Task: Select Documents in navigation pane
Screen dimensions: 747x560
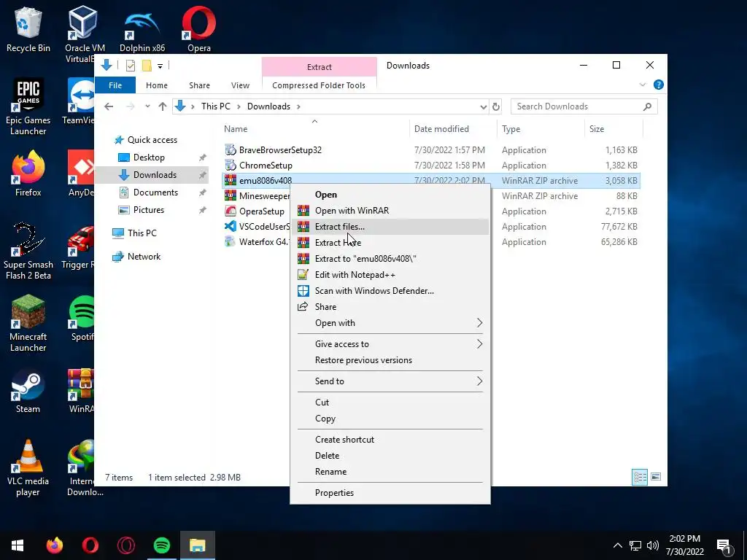Action: [156, 192]
